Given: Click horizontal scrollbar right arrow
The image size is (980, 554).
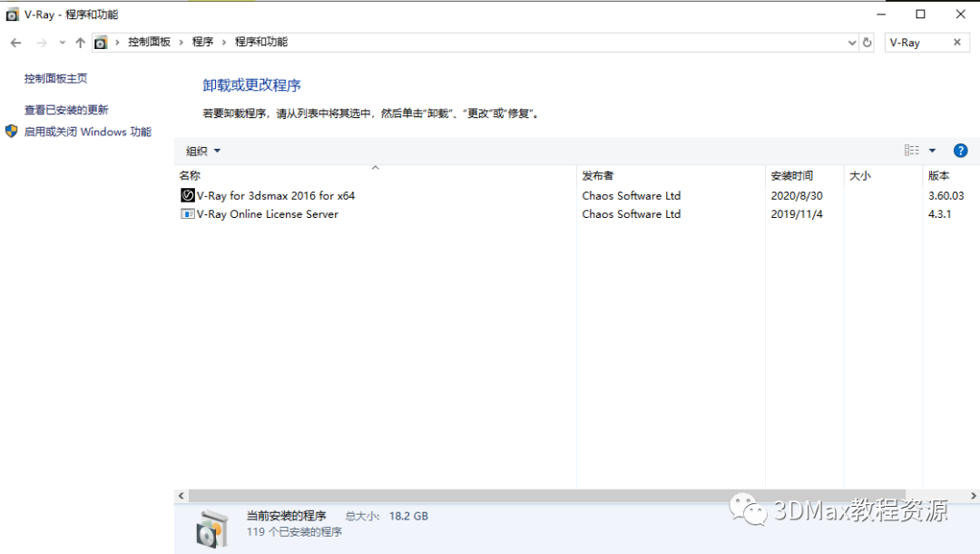Looking at the screenshot, I should pos(973,496).
